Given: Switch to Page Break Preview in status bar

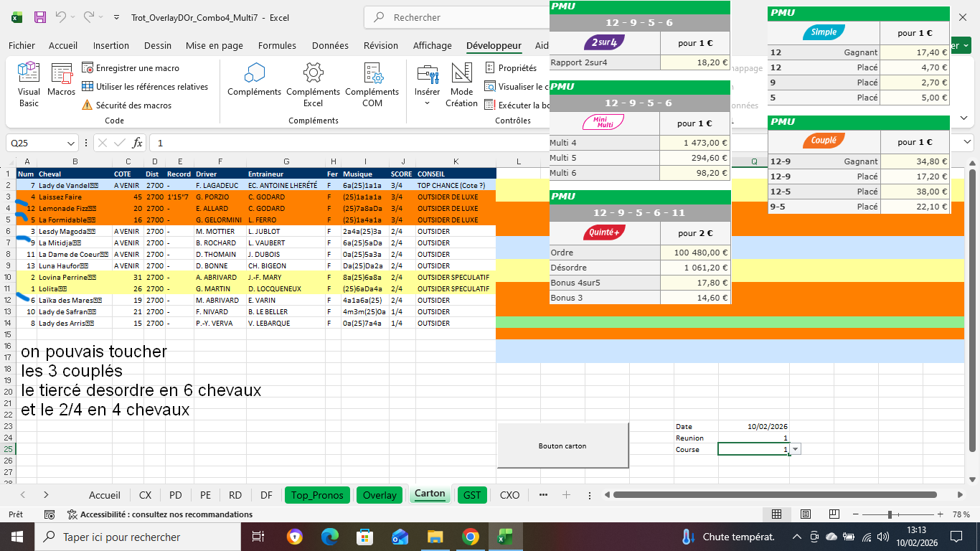Looking at the screenshot, I should (x=834, y=514).
